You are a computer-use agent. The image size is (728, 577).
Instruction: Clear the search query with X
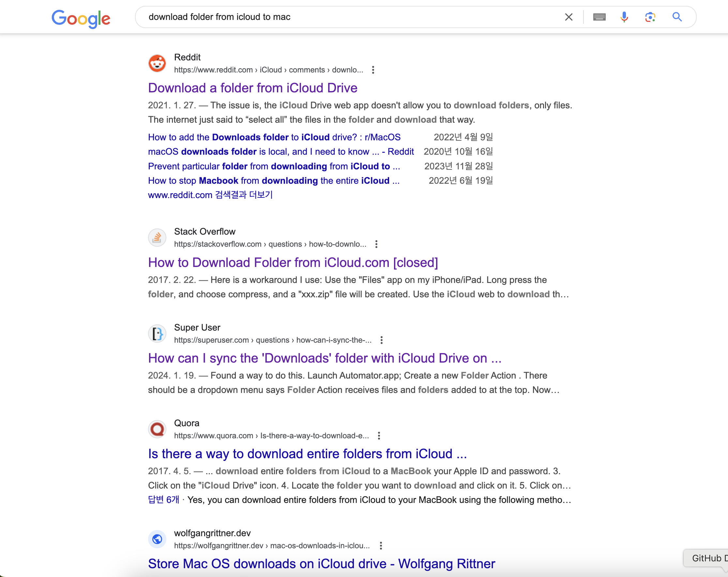[x=569, y=17]
